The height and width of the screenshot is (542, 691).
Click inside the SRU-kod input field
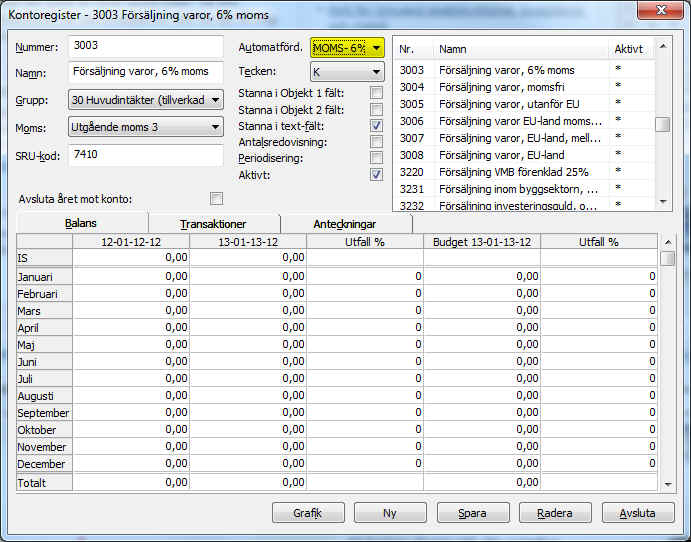(x=145, y=155)
